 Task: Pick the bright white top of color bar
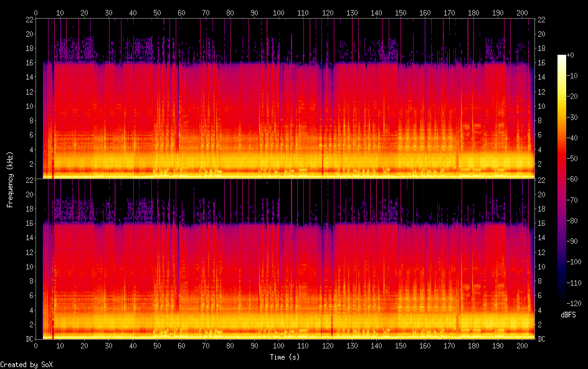tap(562, 58)
